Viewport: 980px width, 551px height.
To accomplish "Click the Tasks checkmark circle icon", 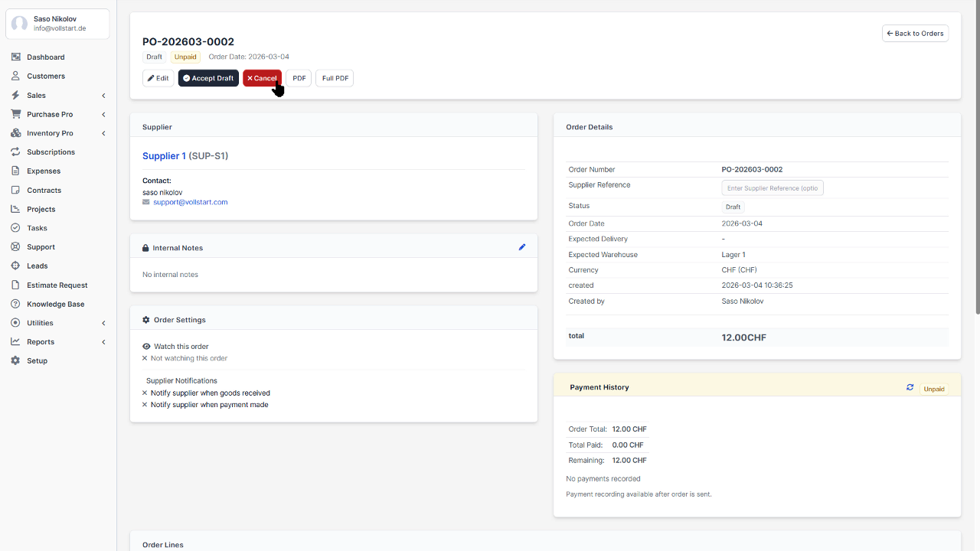I will coord(15,228).
